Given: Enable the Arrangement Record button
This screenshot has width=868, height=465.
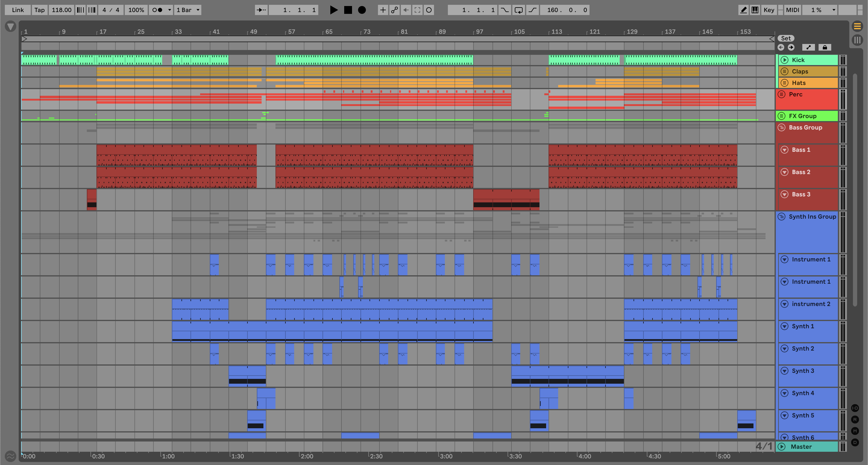Looking at the screenshot, I should click(362, 10).
